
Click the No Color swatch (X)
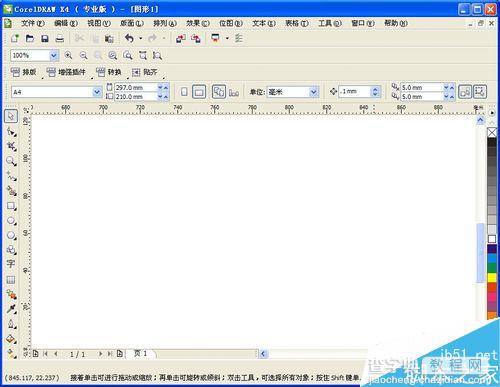(492, 133)
